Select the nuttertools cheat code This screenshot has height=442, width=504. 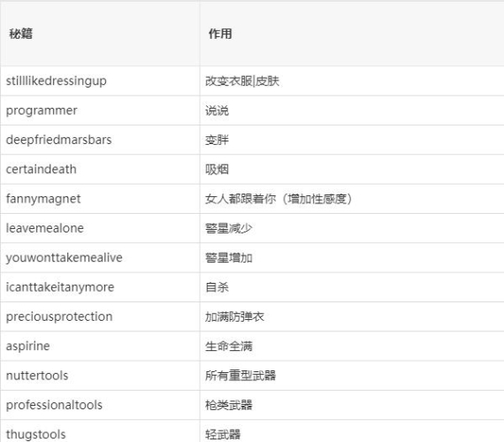click(x=37, y=376)
